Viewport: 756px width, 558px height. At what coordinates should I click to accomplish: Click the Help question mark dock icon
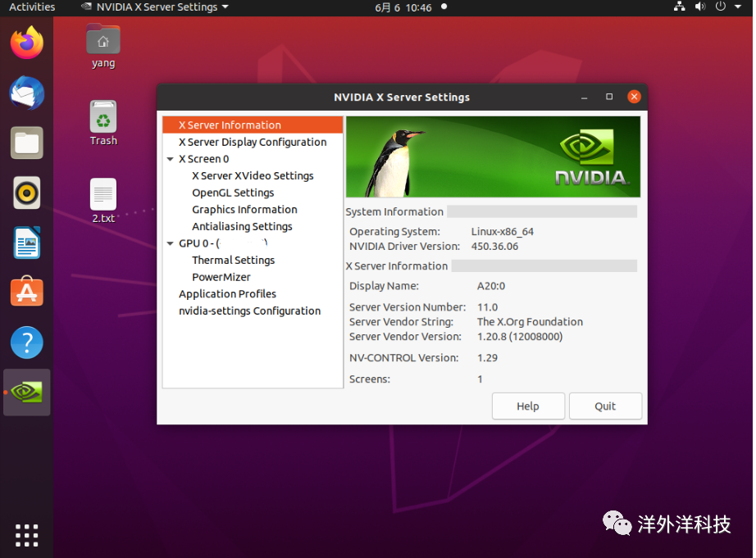click(26, 343)
